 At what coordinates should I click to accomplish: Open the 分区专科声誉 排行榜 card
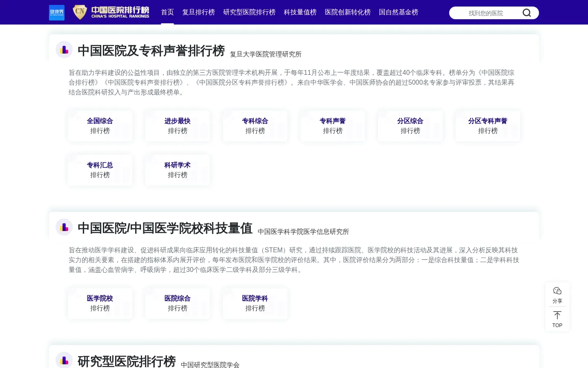[488, 126]
